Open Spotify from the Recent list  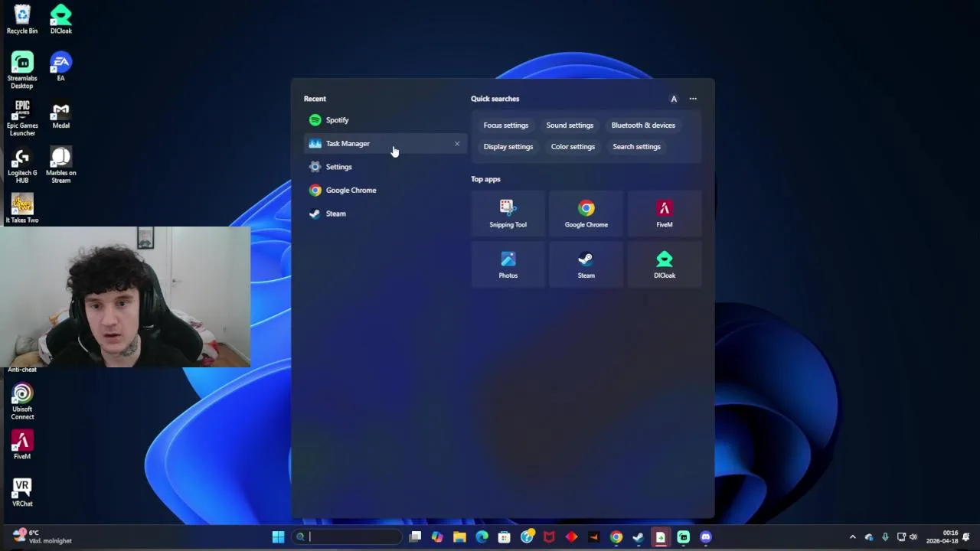coord(385,120)
